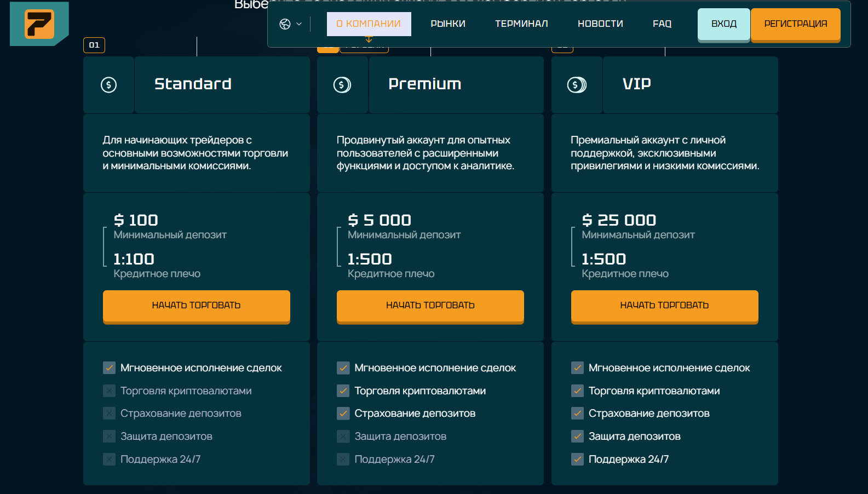
Task: Click Premium description about опытных пользователей
Action: [x=426, y=153]
